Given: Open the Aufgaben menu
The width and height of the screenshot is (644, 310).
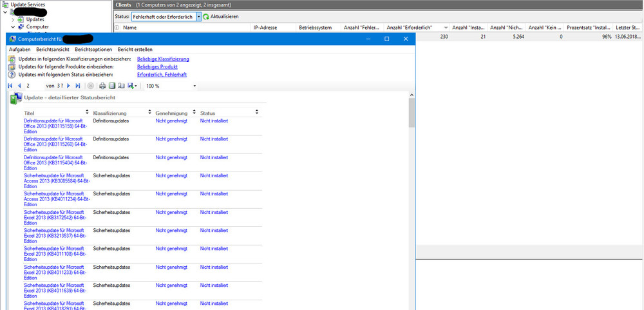Looking at the screenshot, I should (19, 50).
